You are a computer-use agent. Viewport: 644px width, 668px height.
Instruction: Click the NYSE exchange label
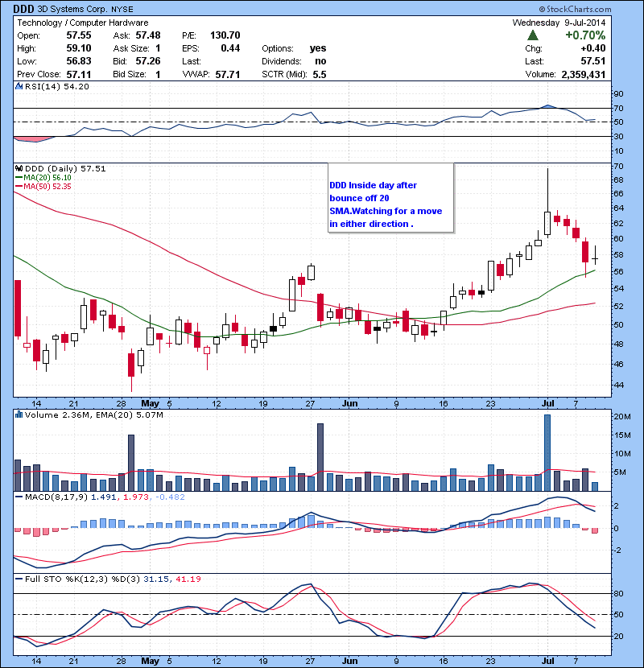point(122,10)
